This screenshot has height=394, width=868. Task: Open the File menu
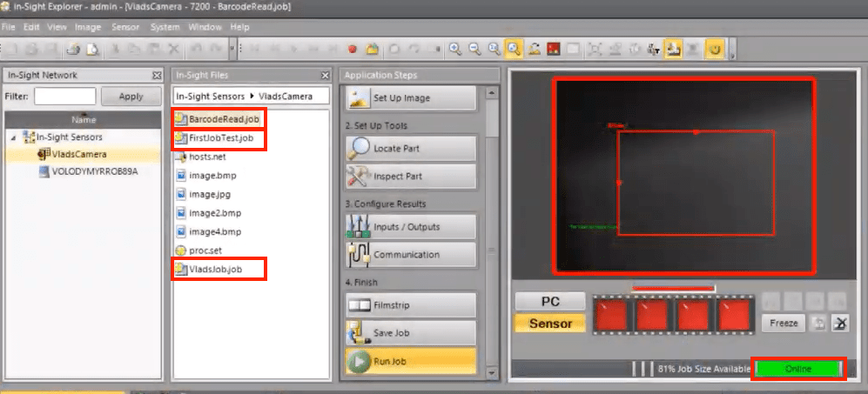[x=9, y=27]
